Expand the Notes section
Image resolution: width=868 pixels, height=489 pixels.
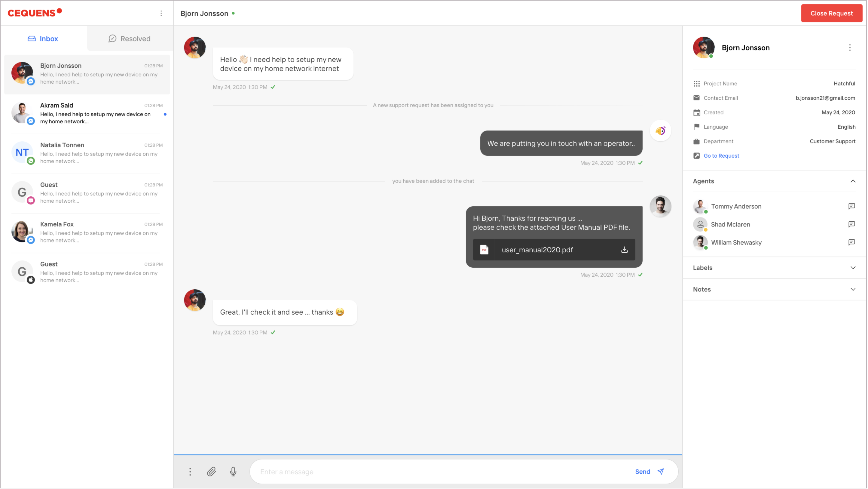pyautogui.click(x=853, y=289)
